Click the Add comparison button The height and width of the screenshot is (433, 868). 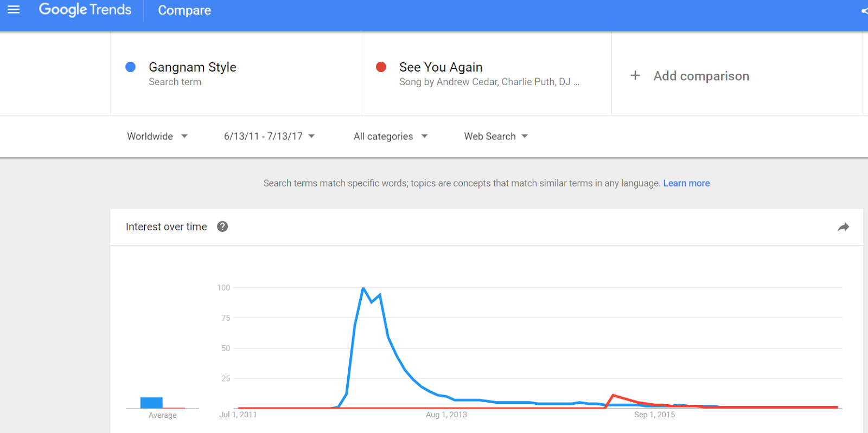coord(701,76)
